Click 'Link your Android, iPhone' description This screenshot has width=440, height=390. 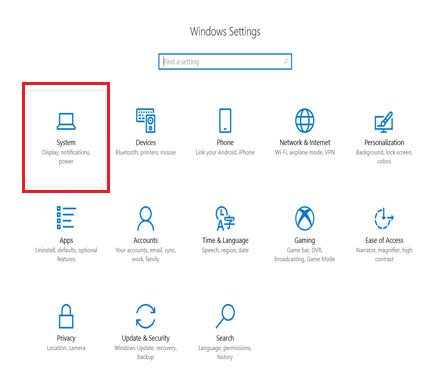point(225,152)
